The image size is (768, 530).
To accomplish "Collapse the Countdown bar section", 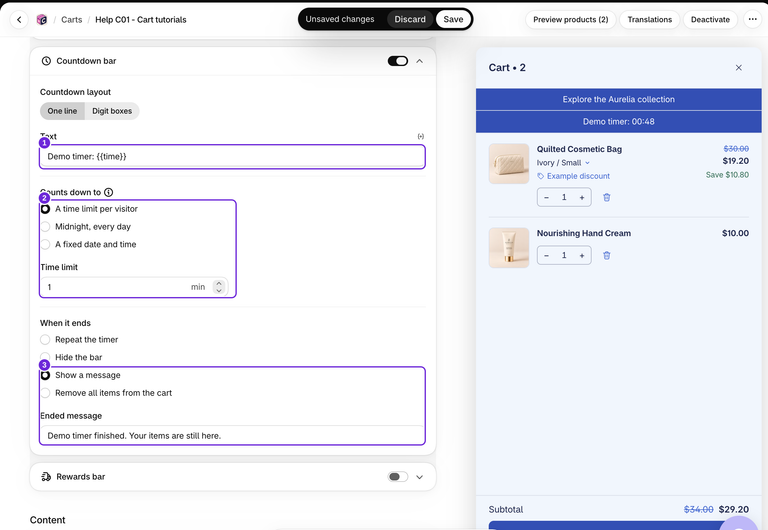I will (x=420, y=61).
